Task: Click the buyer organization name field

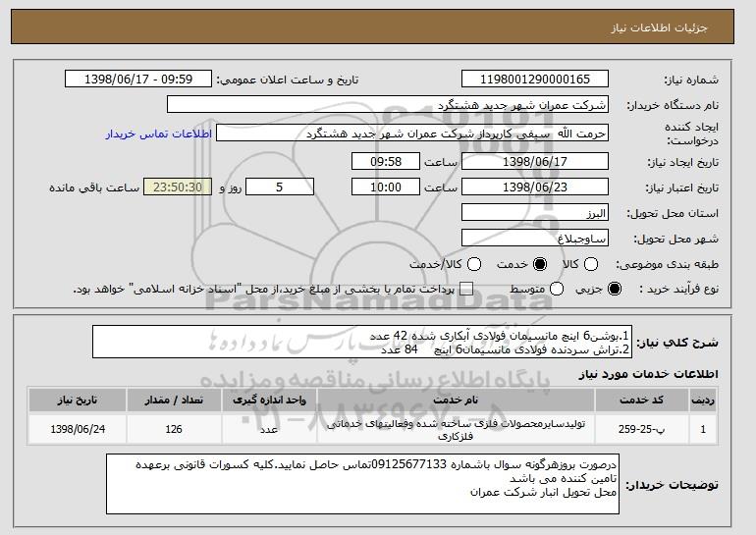Action: [388, 105]
